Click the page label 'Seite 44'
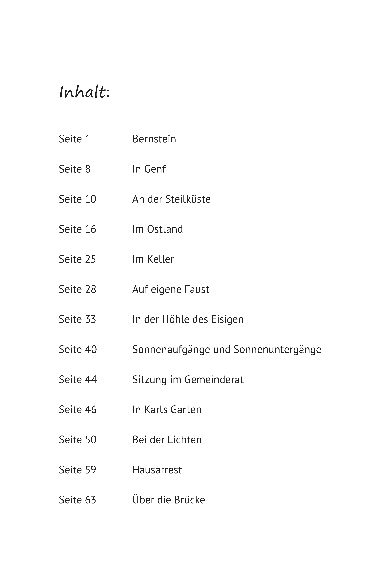Screen dimensions: 382x588 click(x=78, y=380)
